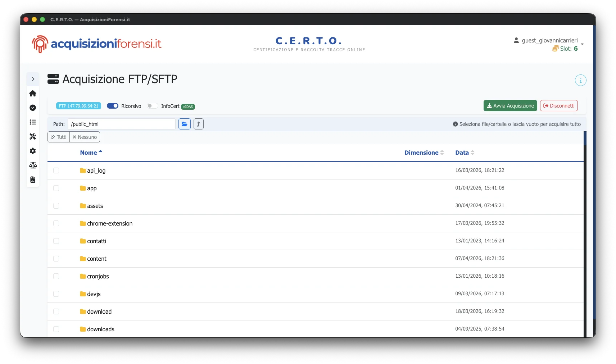Click the Disconnetti button
The height and width of the screenshot is (364, 616).
click(x=559, y=105)
